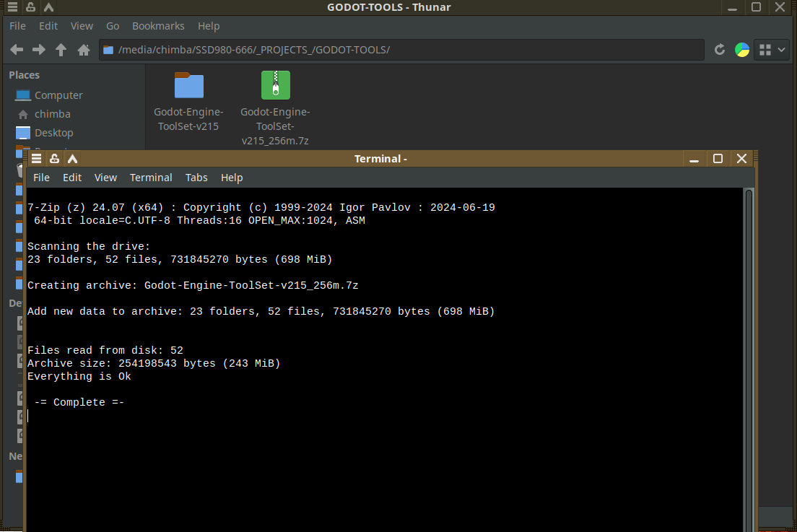
Task: Click 'Scanning the drive:' terminal line
Action: 89,246
